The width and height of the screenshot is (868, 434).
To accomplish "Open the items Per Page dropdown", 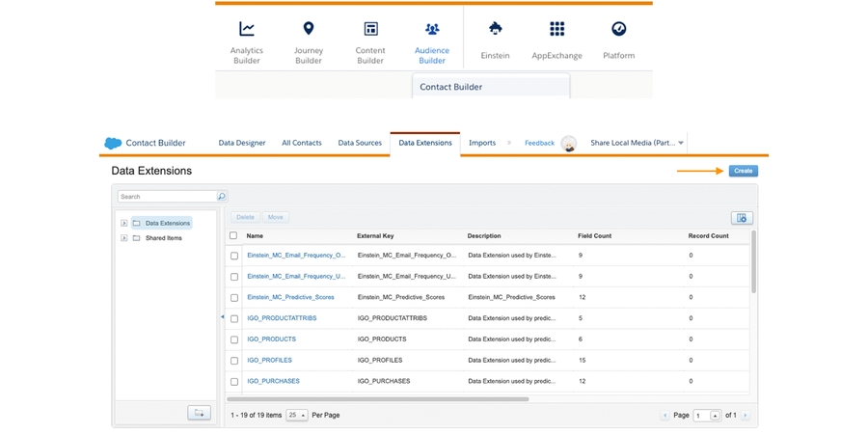I will pos(297,415).
